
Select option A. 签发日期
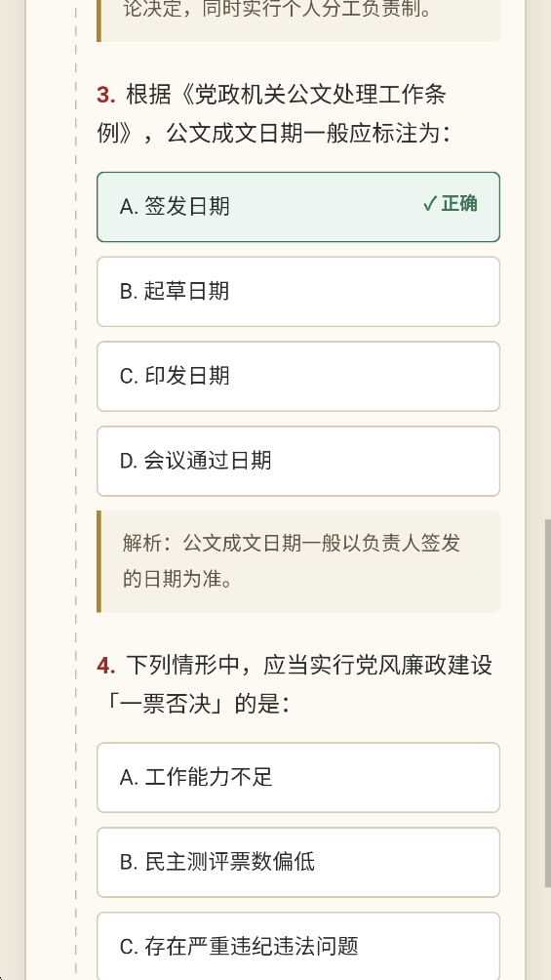coord(298,207)
